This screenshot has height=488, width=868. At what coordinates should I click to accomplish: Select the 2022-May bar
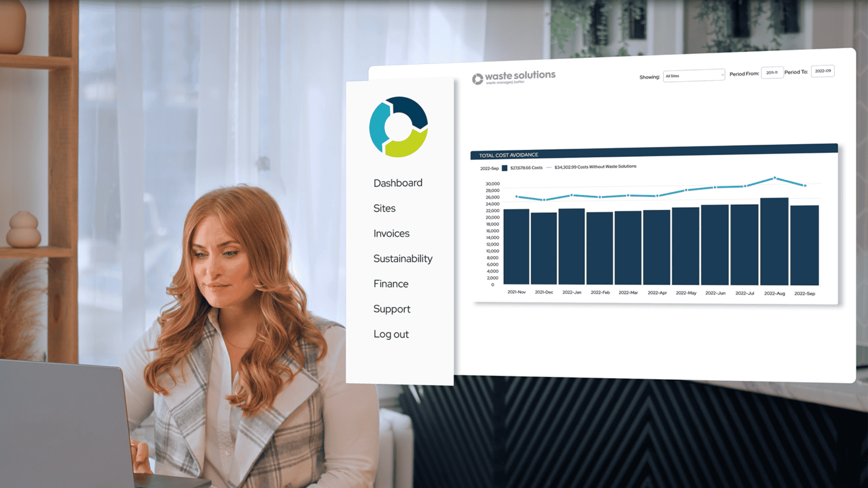tap(686, 246)
